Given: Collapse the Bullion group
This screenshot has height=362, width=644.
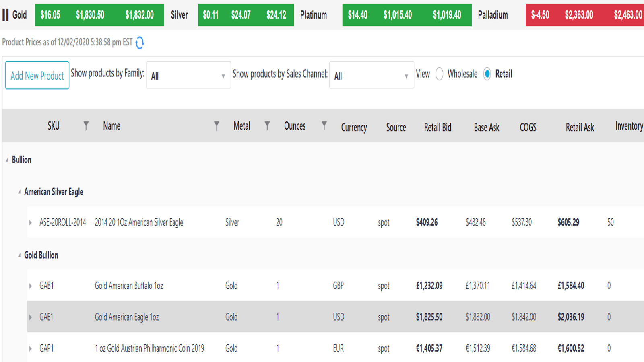Looking at the screenshot, I should tap(6, 160).
